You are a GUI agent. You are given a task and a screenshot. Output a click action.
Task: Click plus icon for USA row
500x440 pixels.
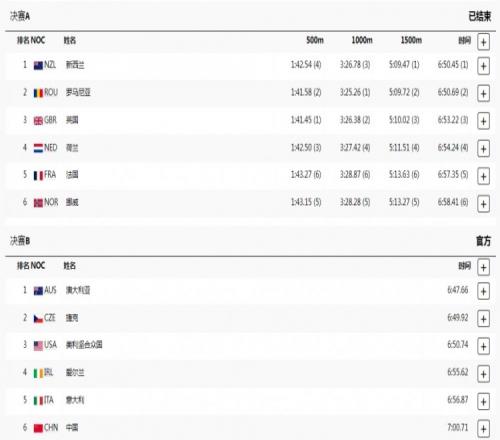click(x=483, y=347)
